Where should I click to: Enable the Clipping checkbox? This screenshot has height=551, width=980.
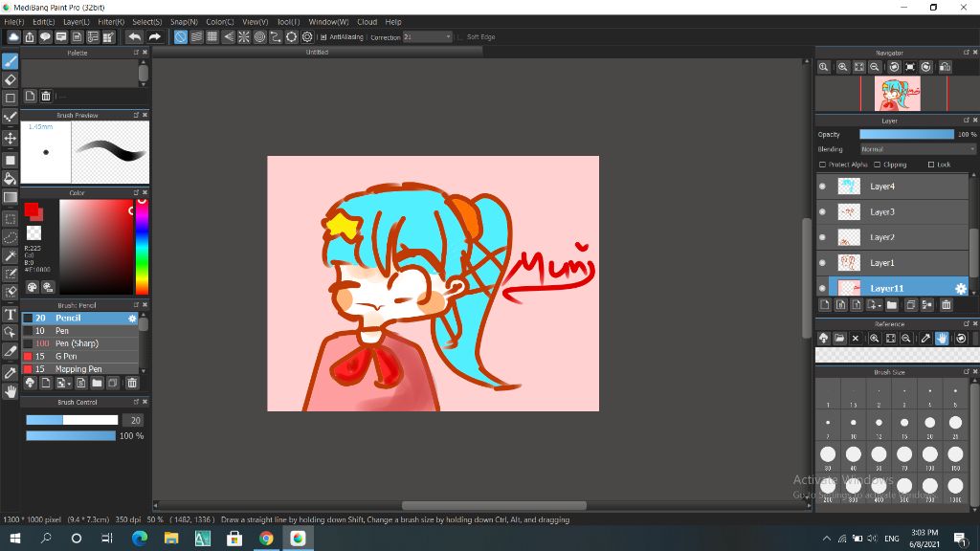click(x=877, y=165)
